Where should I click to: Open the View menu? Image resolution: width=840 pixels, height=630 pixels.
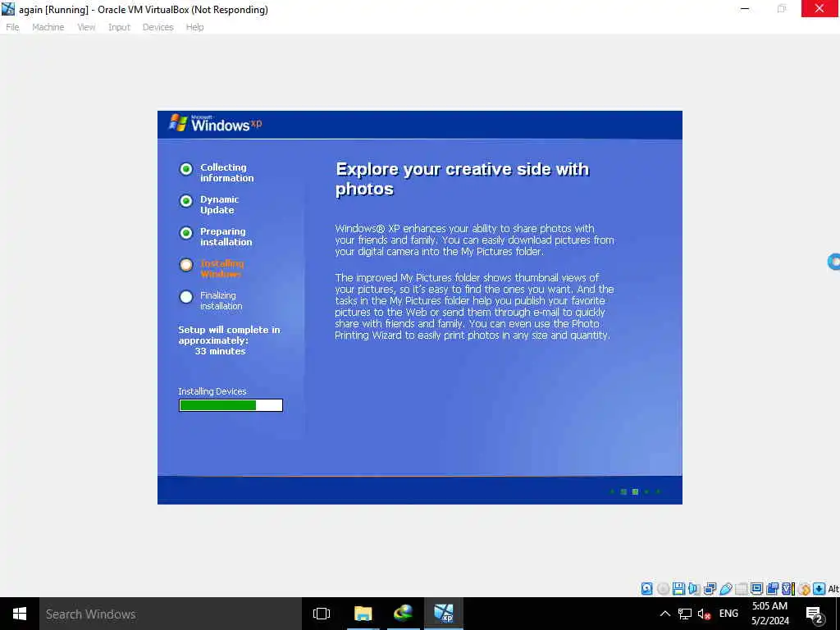coord(86,27)
